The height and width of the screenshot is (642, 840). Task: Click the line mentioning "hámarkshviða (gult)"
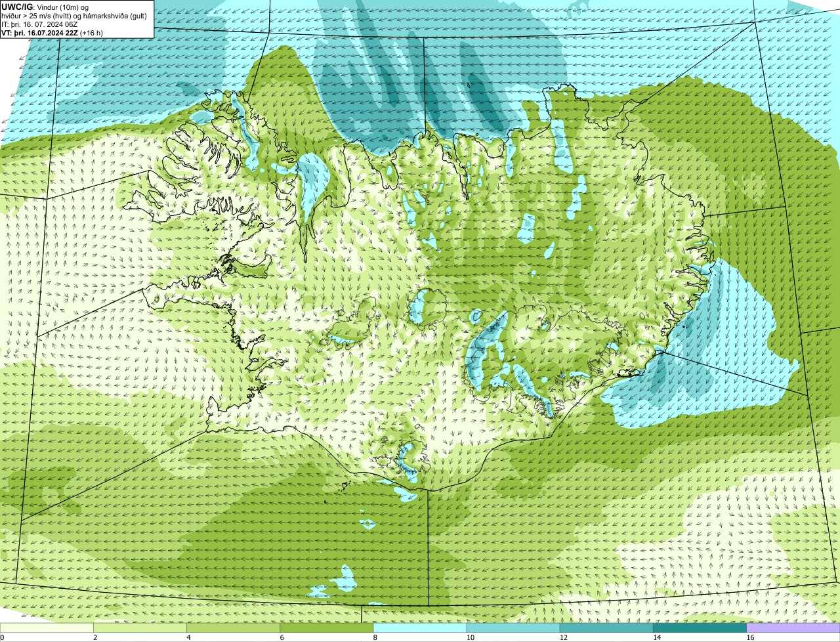74,16
